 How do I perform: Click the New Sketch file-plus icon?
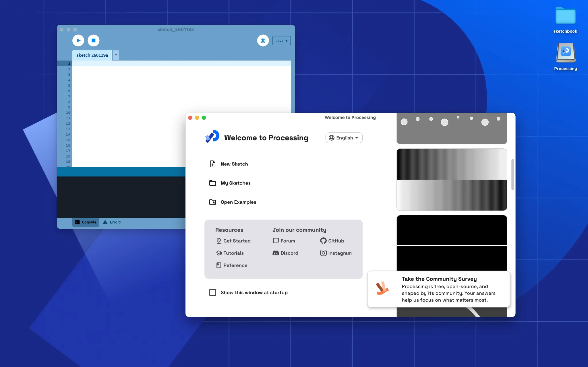212,164
